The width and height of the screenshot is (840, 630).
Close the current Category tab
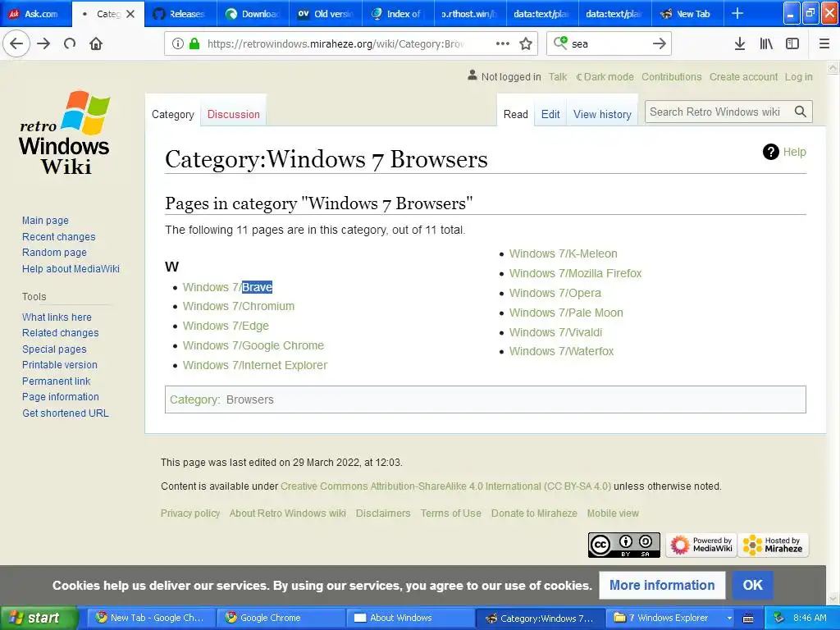click(130, 14)
